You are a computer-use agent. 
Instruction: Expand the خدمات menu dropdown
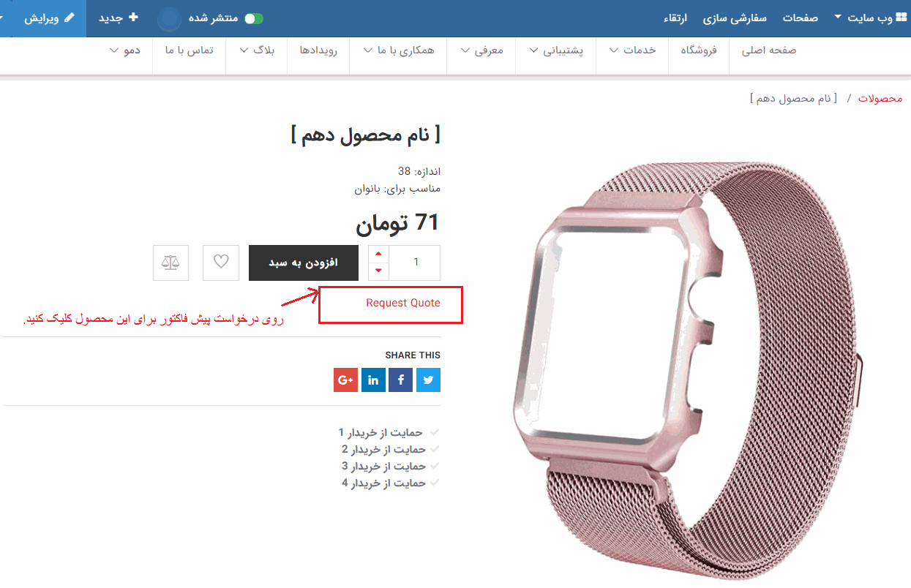632,50
